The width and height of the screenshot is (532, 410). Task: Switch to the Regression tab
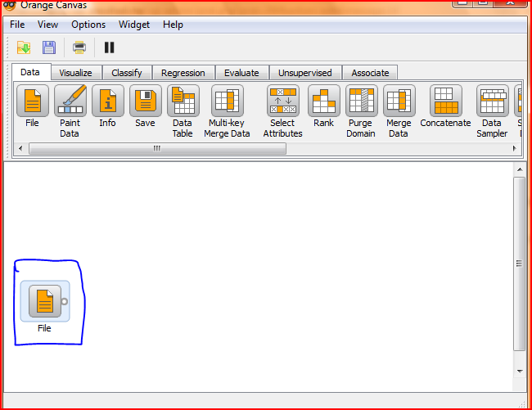click(183, 73)
